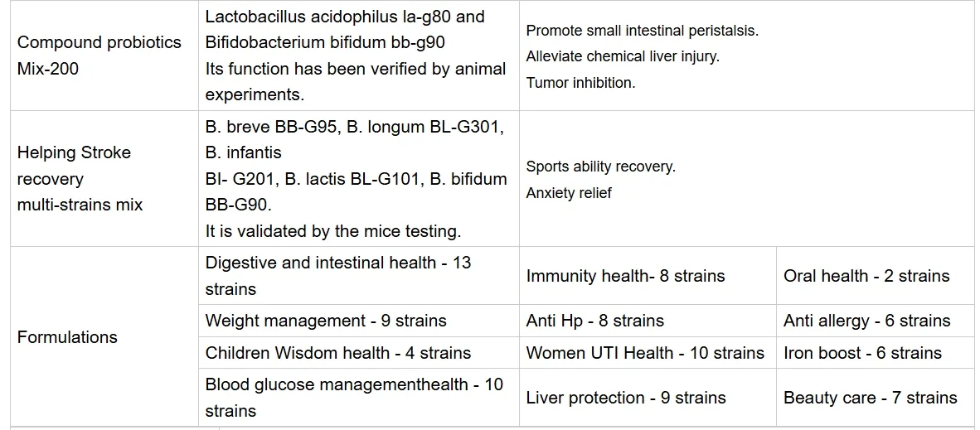
Task: Click 'Alleviate chemical liver injury' text
Action: (623, 57)
